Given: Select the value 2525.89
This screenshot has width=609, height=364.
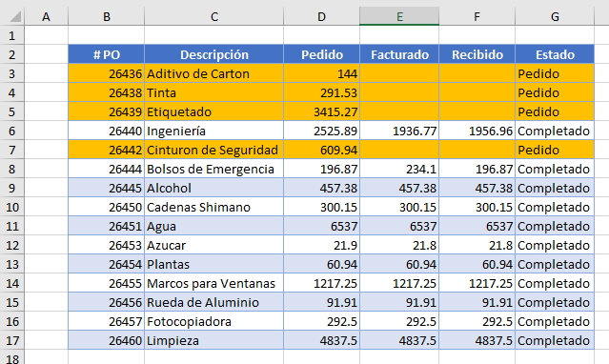Looking at the screenshot, I should (321, 131).
